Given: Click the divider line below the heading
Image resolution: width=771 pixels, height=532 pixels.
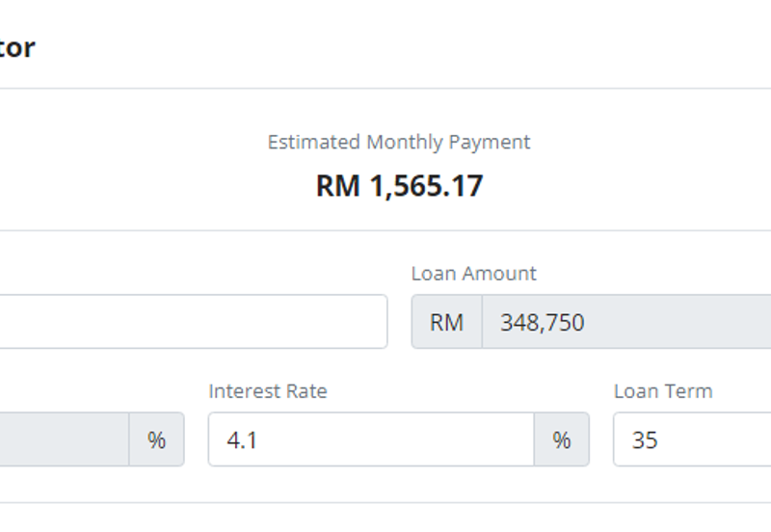Looking at the screenshot, I should click(x=385, y=89).
